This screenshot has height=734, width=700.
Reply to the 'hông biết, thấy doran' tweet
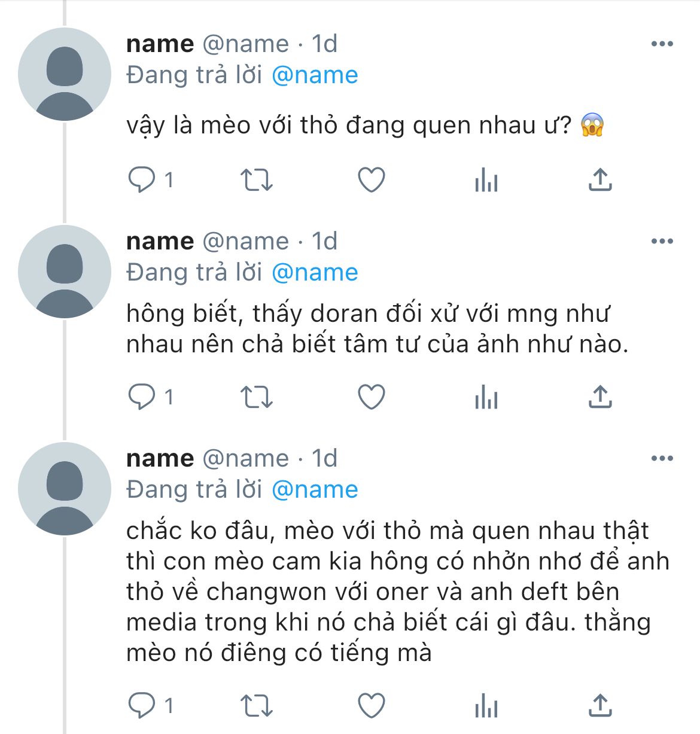[x=142, y=397]
